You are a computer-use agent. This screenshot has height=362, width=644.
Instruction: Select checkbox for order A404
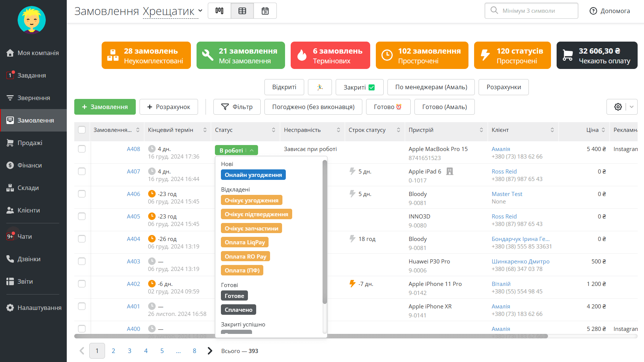point(82,239)
